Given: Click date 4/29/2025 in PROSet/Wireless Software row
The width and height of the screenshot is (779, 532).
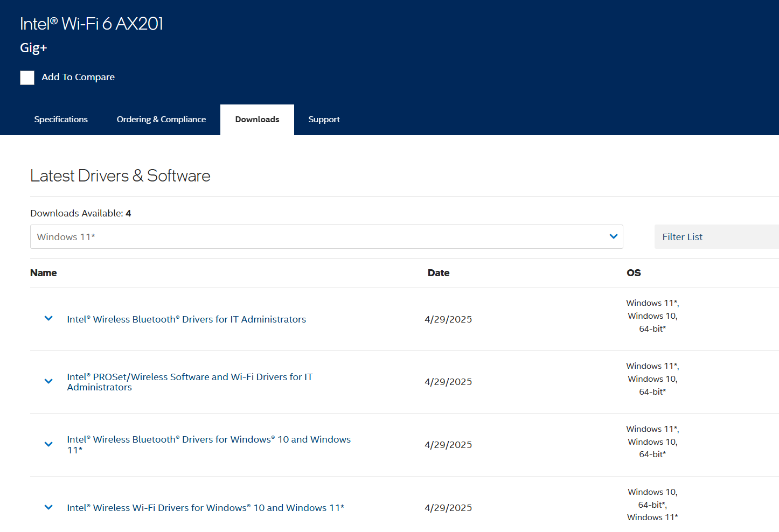Looking at the screenshot, I should click(x=448, y=382).
